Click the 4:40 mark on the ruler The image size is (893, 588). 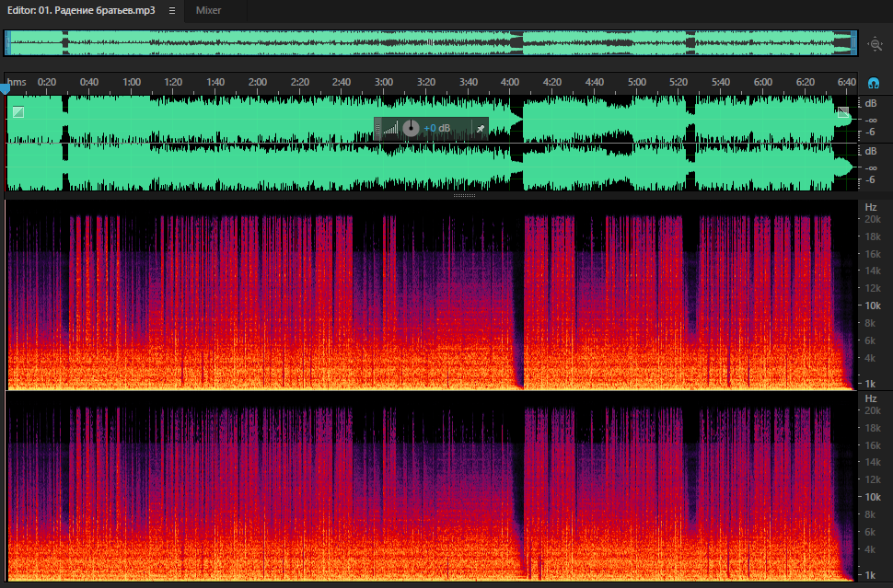[594, 82]
